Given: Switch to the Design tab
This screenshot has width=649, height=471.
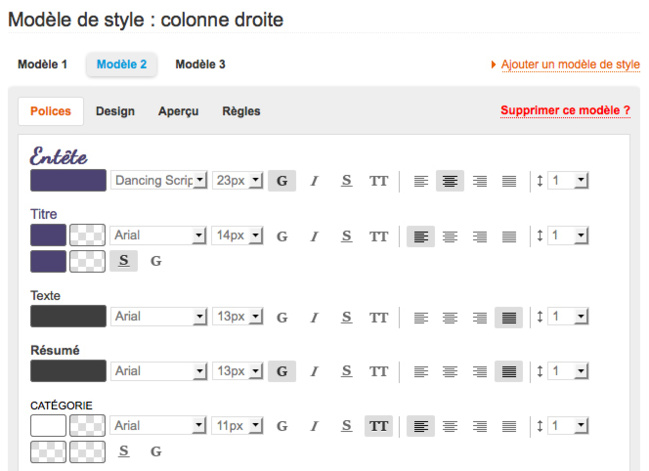Looking at the screenshot, I should 115,111.
